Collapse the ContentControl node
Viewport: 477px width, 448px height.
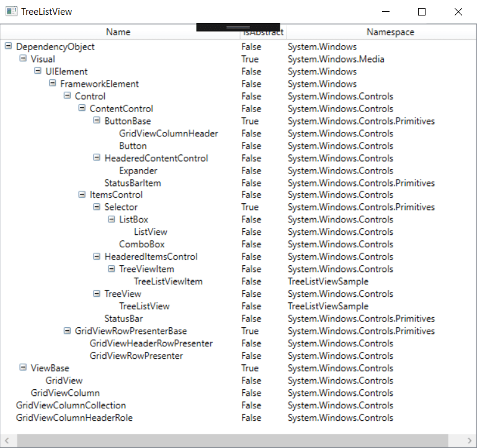pyautogui.click(x=82, y=108)
